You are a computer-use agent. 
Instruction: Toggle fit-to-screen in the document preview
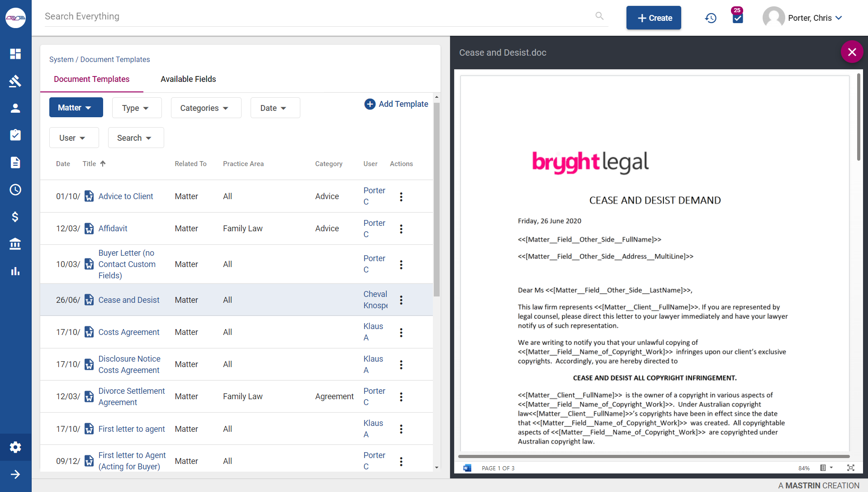(851, 468)
